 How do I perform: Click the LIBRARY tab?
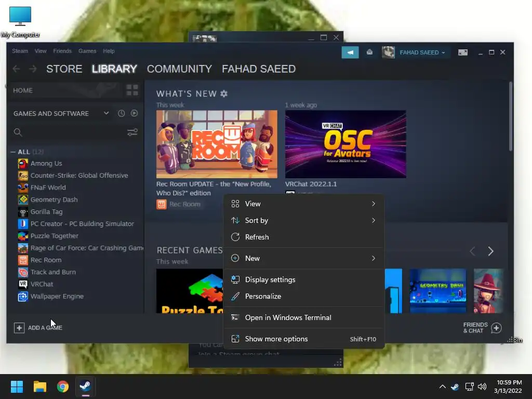tap(114, 69)
